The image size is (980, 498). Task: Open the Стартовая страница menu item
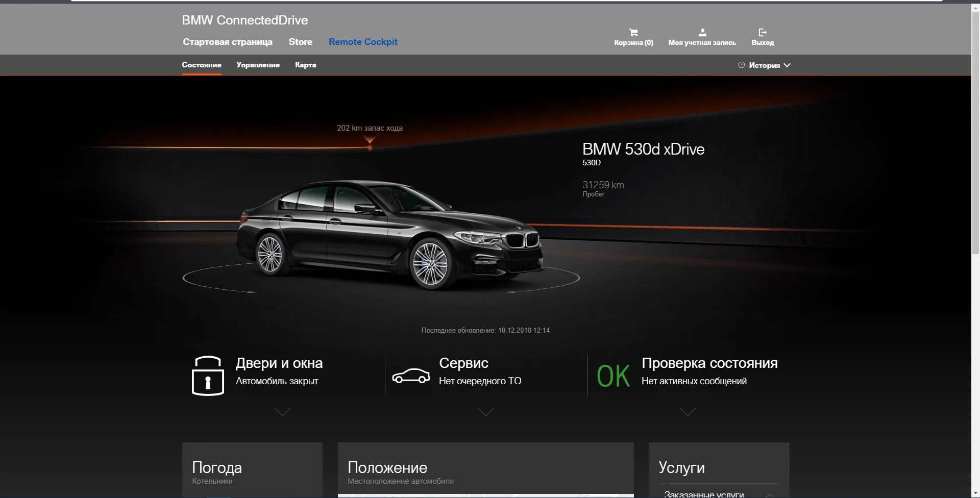coord(228,42)
